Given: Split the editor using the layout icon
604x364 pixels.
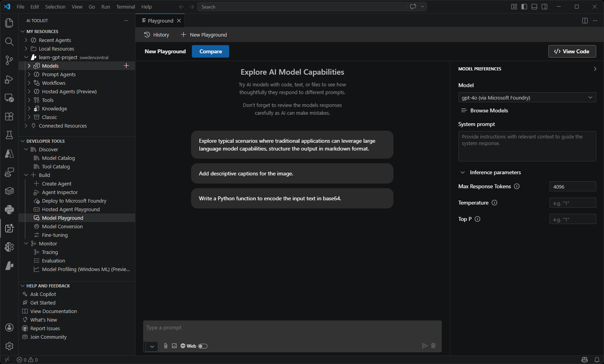Looking at the screenshot, I should click(x=585, y=21).
